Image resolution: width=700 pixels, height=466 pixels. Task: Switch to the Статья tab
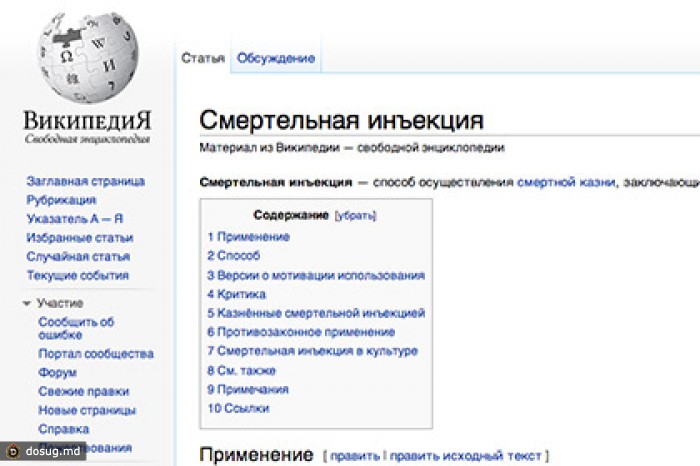coord(203,58)
